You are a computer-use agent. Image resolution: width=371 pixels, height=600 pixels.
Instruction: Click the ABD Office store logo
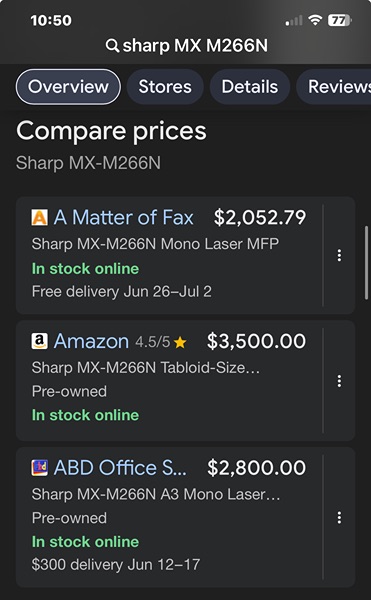pyautogui.click(x=39, y=468)
